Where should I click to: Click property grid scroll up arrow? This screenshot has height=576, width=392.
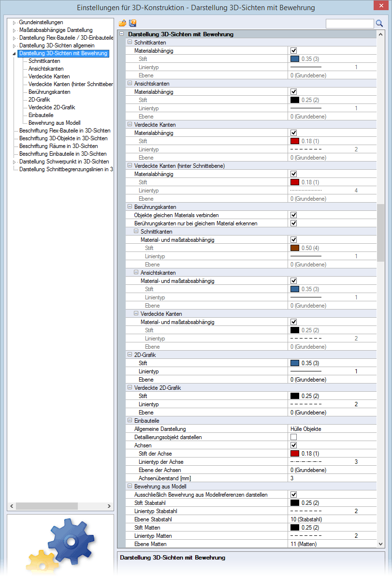(380, 34)
